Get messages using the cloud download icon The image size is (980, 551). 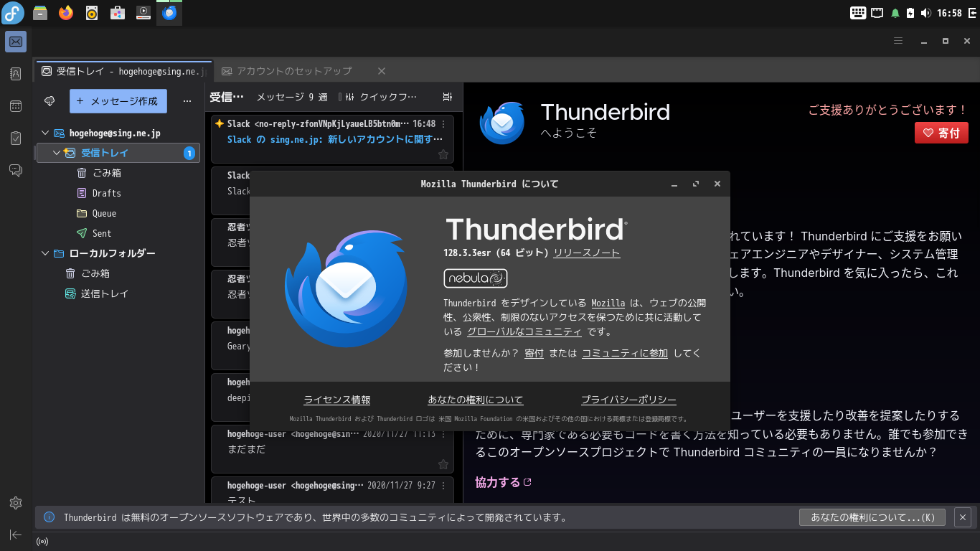[50, 101]
